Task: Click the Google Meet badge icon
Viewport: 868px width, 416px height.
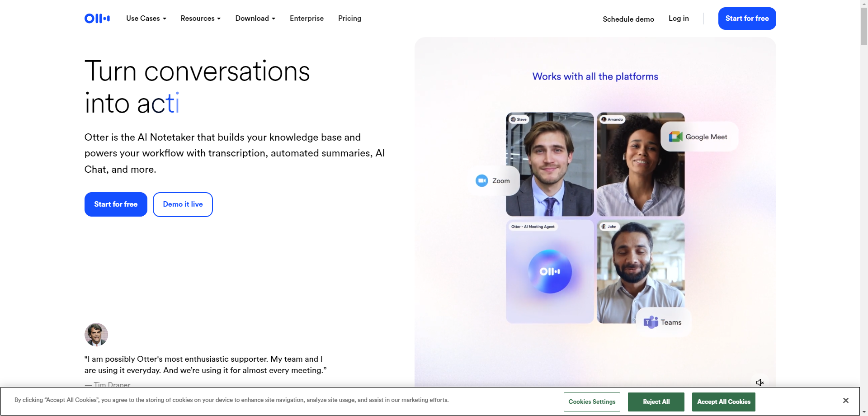Action: (x=675, y=137)
